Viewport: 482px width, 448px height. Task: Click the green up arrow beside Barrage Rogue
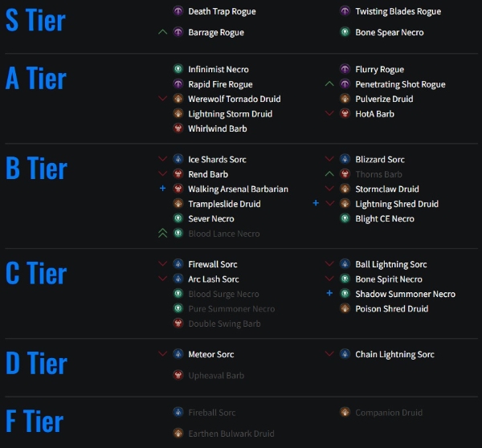point(162,32)
